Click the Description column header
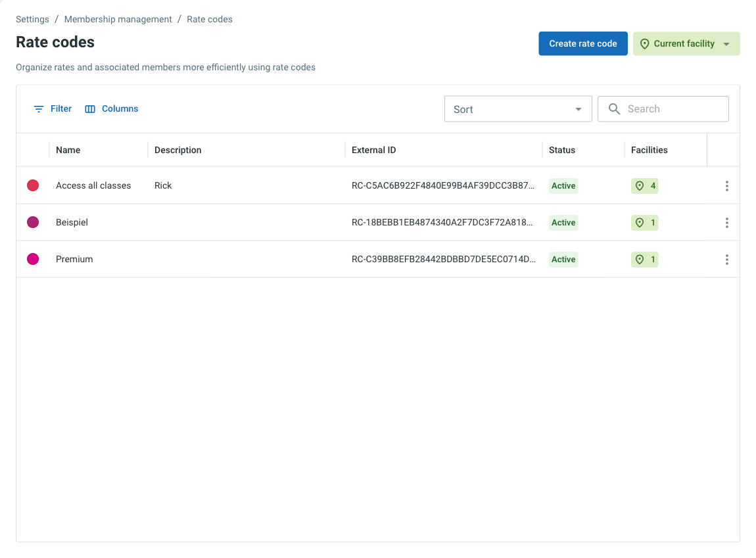756x558 pixels. pyautogui.click(x=178, y=150)
